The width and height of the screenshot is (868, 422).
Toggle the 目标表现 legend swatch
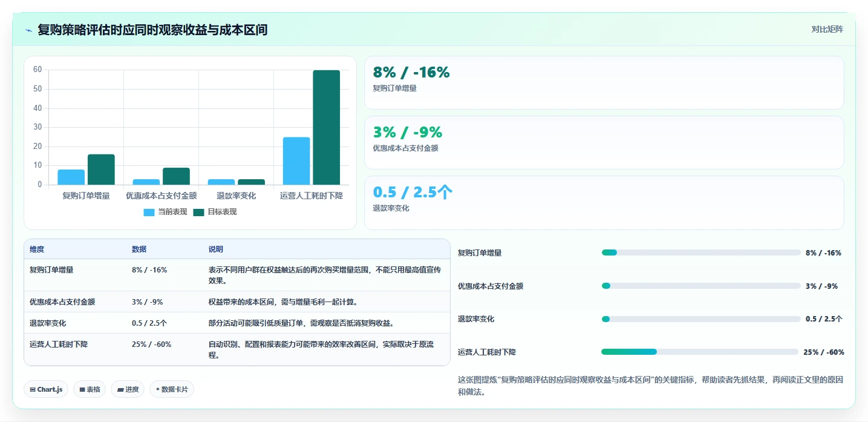pyautogui.click(x=199, y=212)
